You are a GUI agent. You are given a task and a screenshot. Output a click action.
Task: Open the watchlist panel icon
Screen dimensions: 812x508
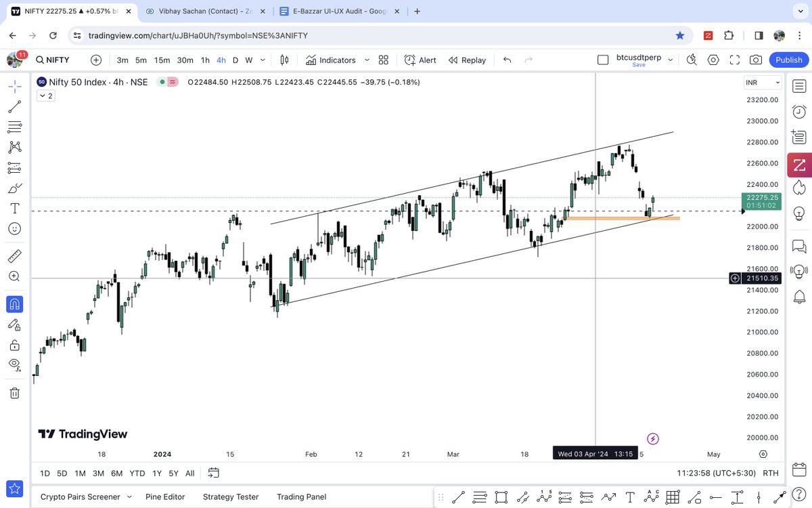point(799,86)
